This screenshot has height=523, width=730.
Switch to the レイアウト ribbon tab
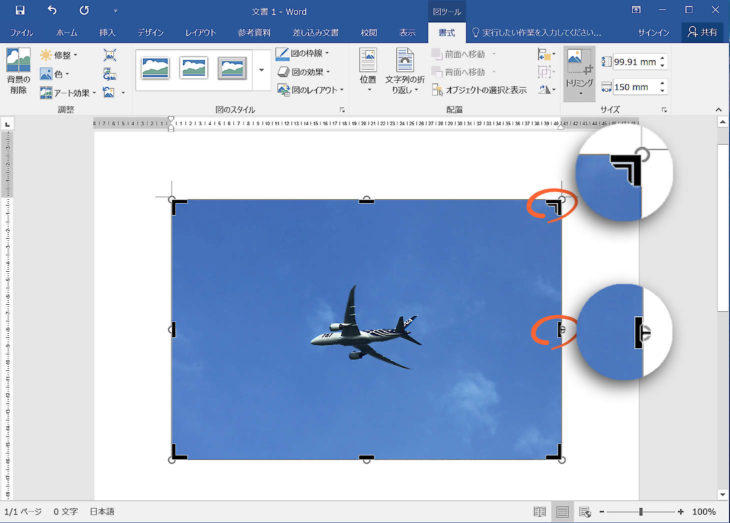pos(200,33)
